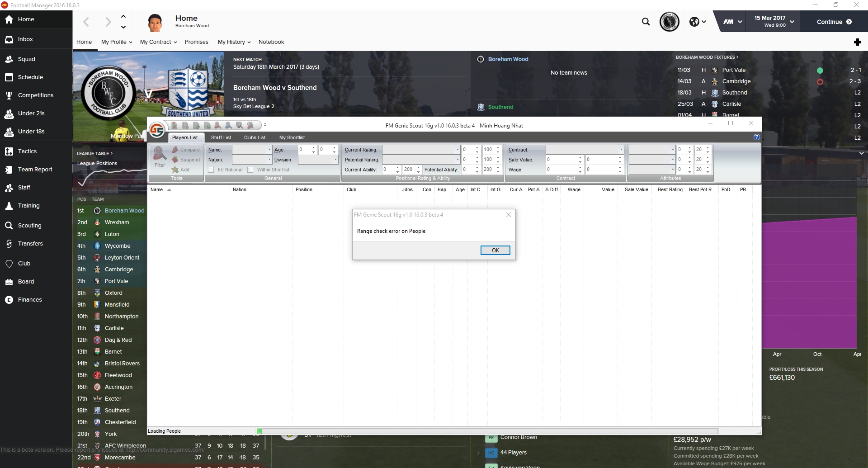Screen dimensions: 868x468
Task: Open Board in the sidebar
Action: [36, 282]
